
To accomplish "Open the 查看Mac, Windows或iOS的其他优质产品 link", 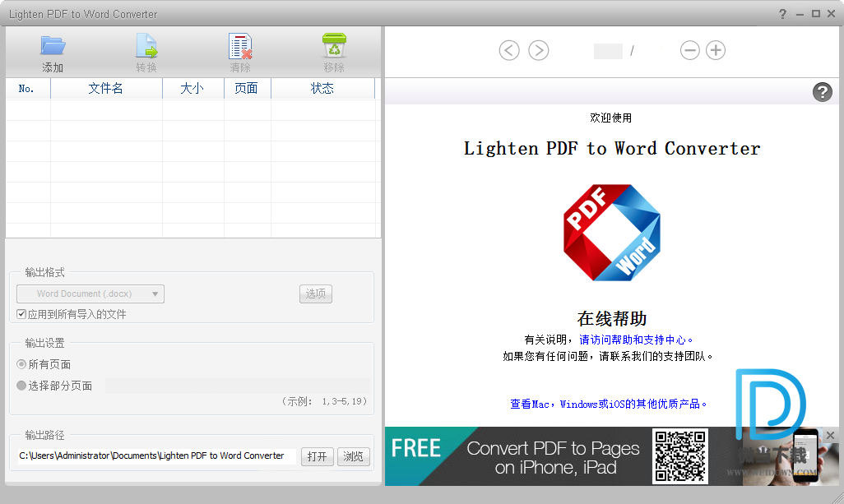I will [608, 404].
